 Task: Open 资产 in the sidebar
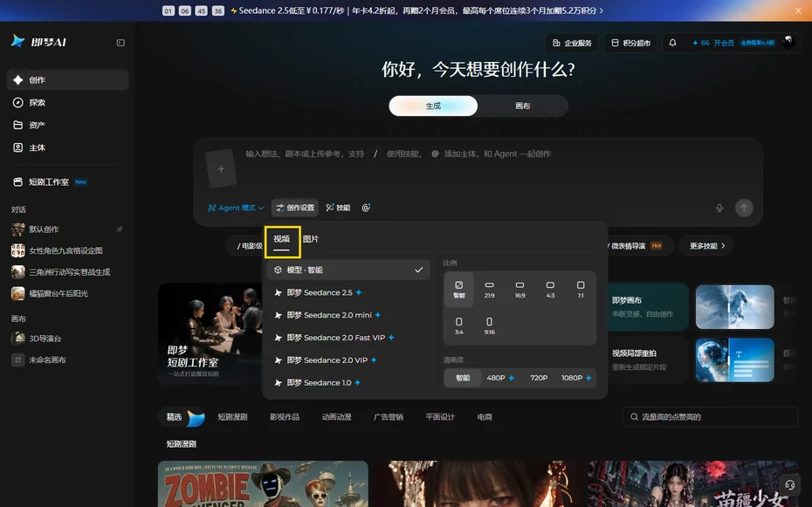click(67, 125)
